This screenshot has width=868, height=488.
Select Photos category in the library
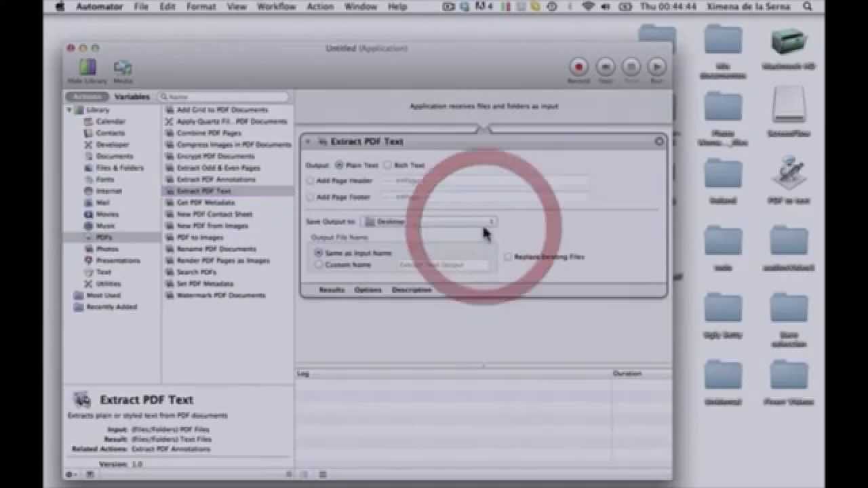(x=107, y=249)
